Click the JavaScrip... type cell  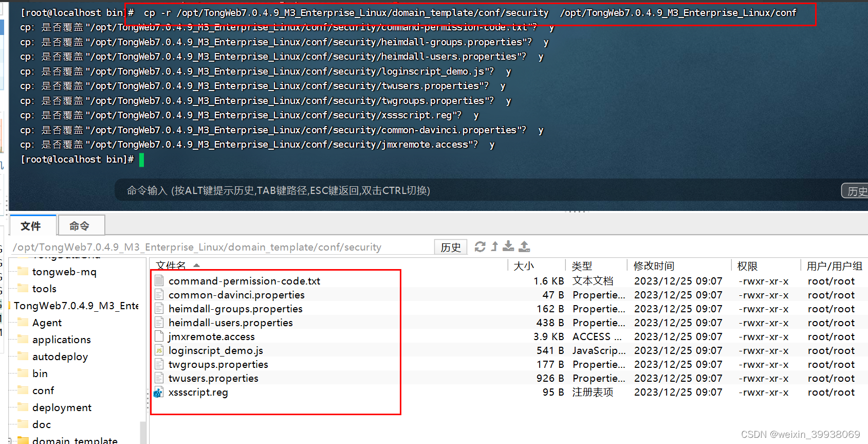(599, 350)
